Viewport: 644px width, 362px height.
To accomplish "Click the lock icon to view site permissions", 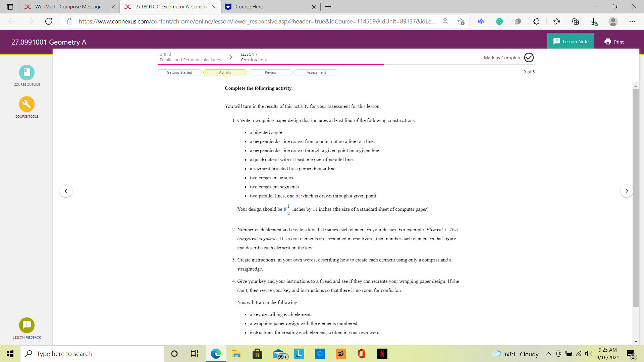I will point(70,21).
